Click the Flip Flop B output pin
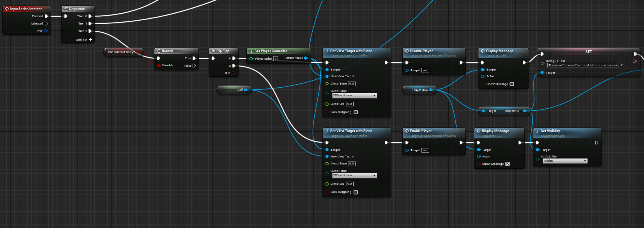This screenshot has width=644, height=228. (x=234, y=66)
